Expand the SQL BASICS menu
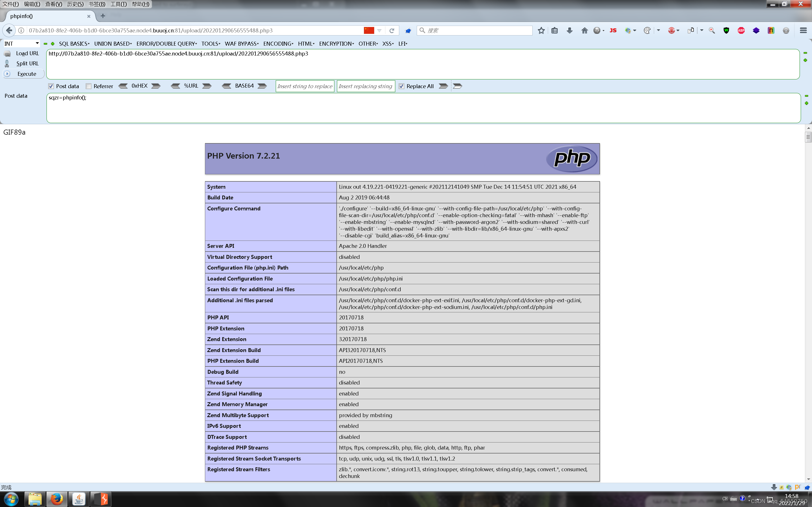812x507 pixels. (74, 44)
